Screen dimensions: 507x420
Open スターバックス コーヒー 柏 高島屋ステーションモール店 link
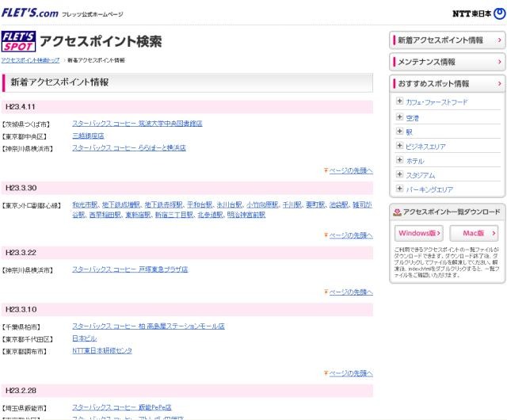click(x=148, y=326)
